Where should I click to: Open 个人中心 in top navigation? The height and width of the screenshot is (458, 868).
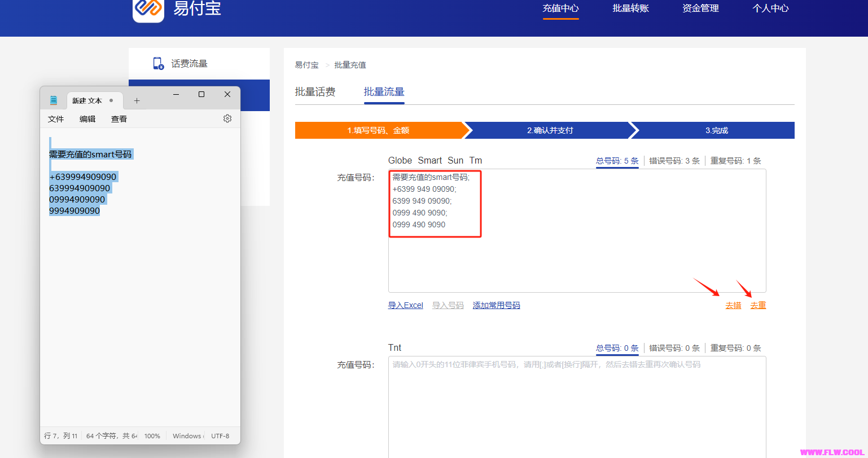(x=771, y=8)
